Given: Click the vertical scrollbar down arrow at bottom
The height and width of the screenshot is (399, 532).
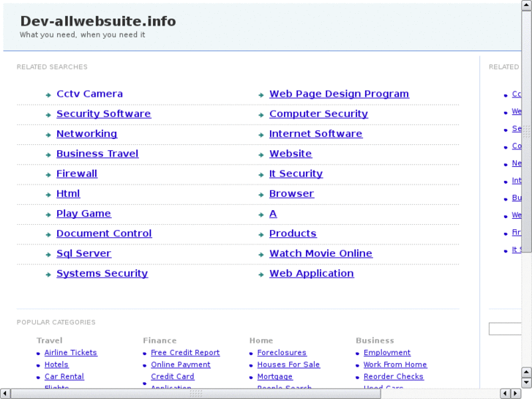Looking at the screenshot, I should click(527, 383).
